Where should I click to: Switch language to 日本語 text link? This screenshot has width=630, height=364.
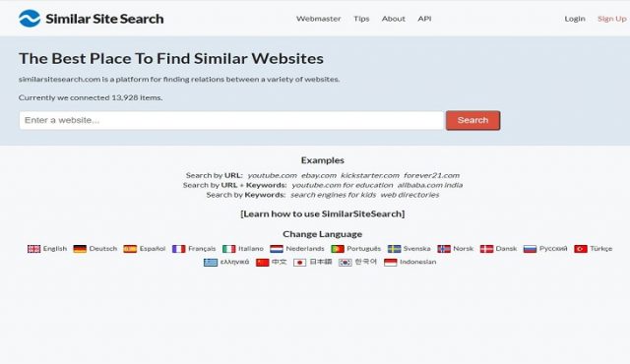(321, 262)
